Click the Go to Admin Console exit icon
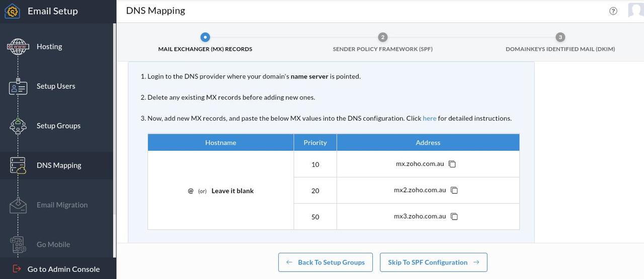The image size is (644, 279). [17, 269]
